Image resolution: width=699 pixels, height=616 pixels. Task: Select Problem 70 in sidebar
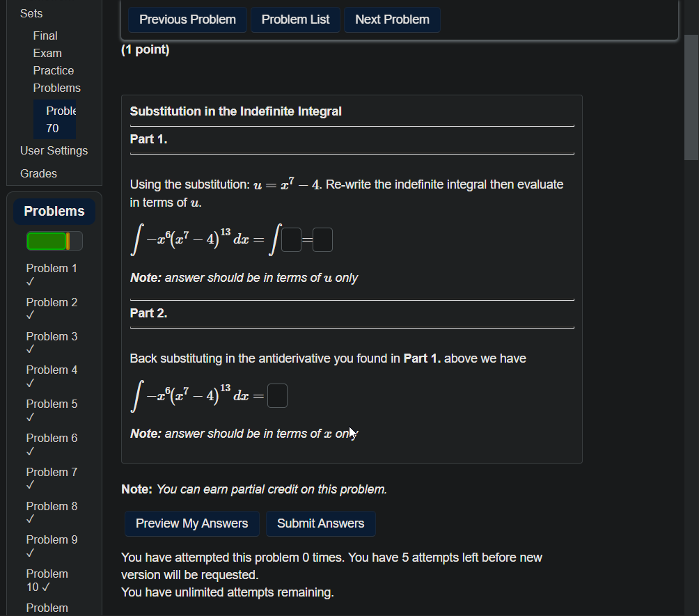coord(54,120)
